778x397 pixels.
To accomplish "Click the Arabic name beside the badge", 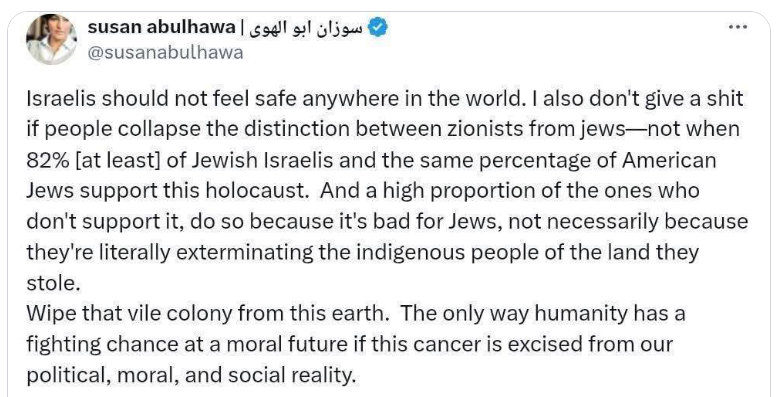I will (305, 28).
